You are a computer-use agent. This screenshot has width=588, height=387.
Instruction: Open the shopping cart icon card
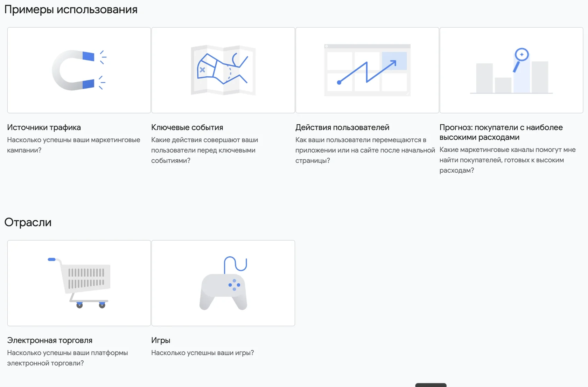pyautogui.click(x=79, y=283)
